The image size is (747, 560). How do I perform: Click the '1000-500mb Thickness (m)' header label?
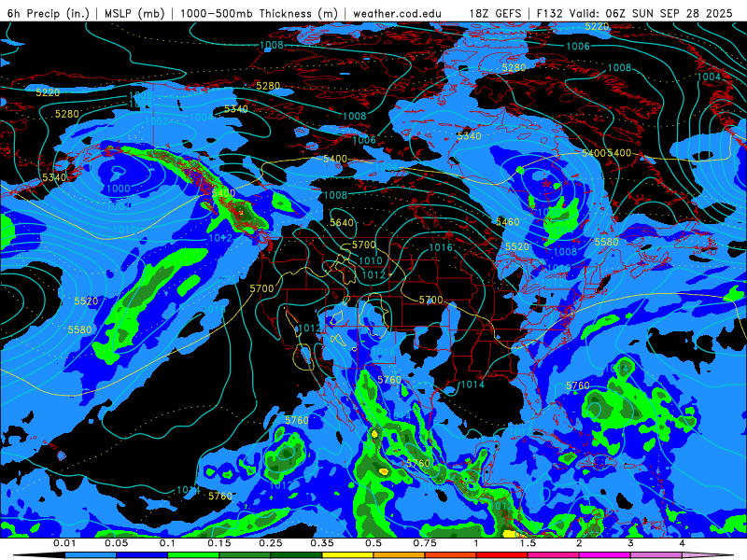pos(260,13)
